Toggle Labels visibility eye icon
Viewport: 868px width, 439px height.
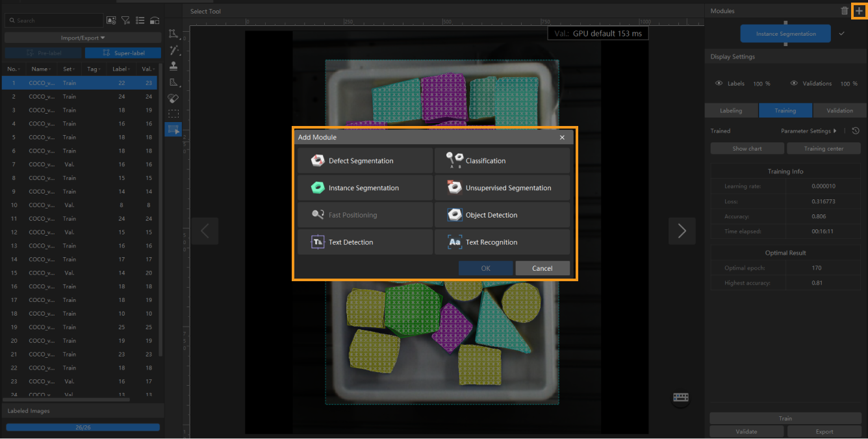pos(719,84)
